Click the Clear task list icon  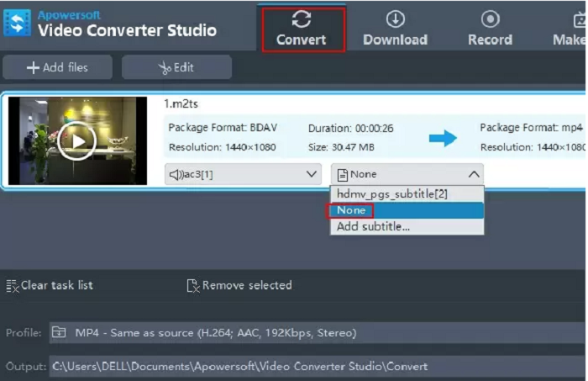(x=13, y=286)
